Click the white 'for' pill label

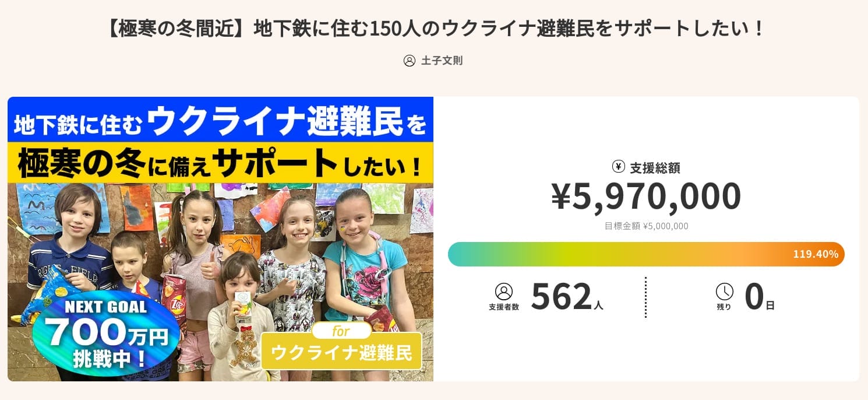pyautogui.click(x=341, y=331)
